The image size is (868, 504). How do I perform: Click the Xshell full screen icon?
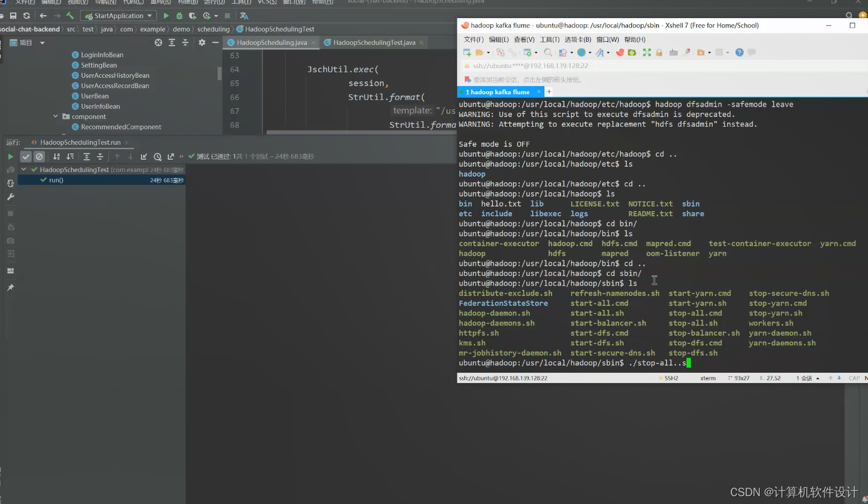click(x=646, y=53)
